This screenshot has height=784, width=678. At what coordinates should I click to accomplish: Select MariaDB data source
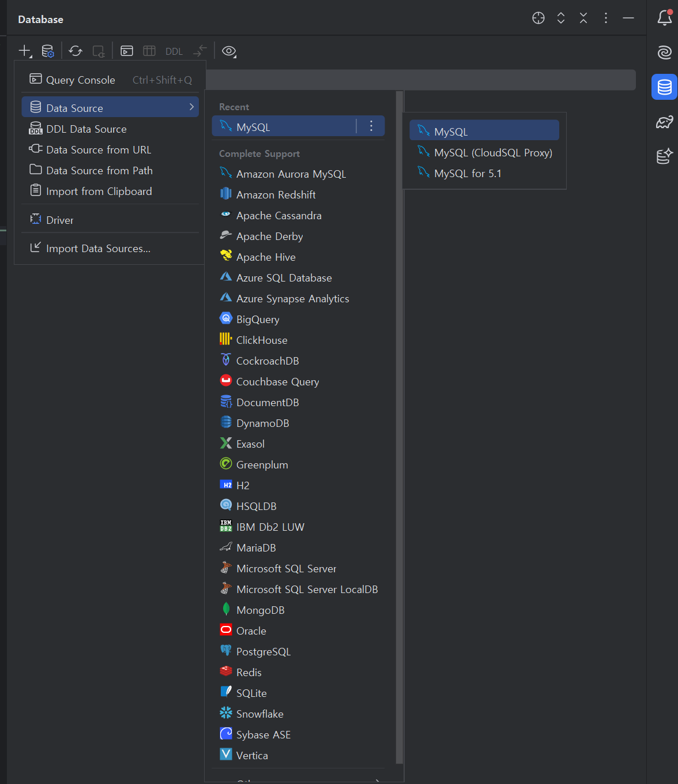pos(298,547)
